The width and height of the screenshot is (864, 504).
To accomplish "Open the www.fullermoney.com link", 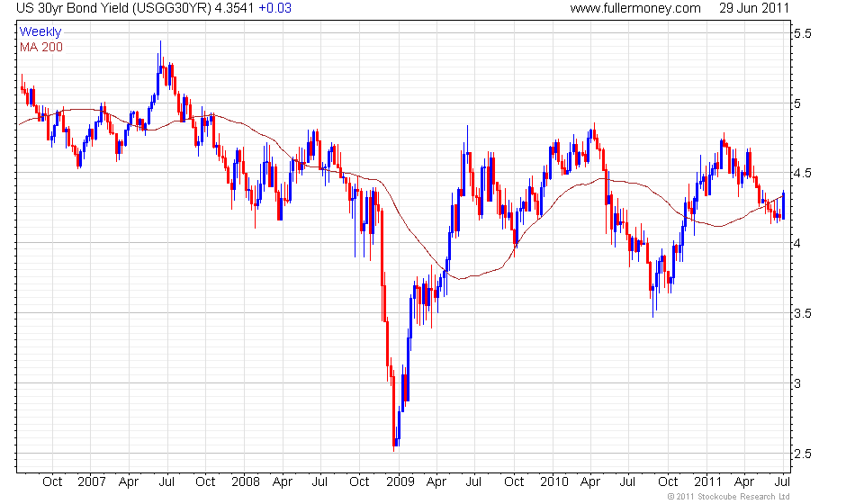I will (635, 8).
